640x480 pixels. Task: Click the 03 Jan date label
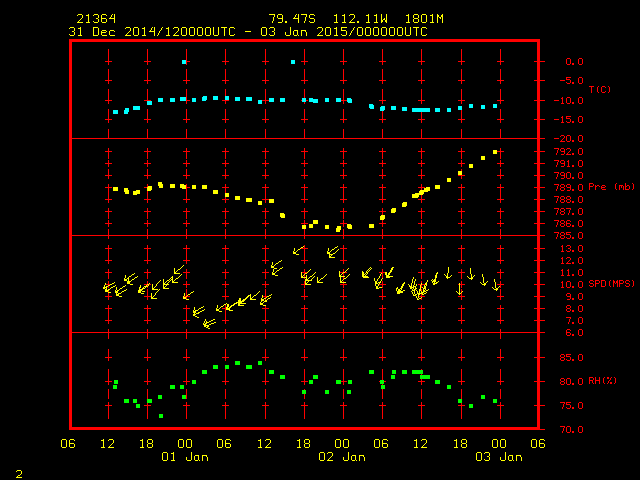click(x=499, y=457)
